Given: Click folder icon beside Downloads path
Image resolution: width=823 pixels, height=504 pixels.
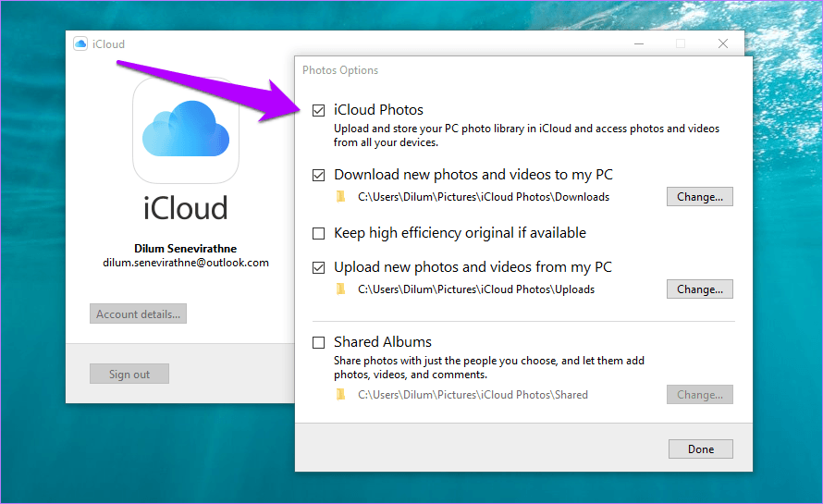Looking at the screenshot, I should (341, 197).
